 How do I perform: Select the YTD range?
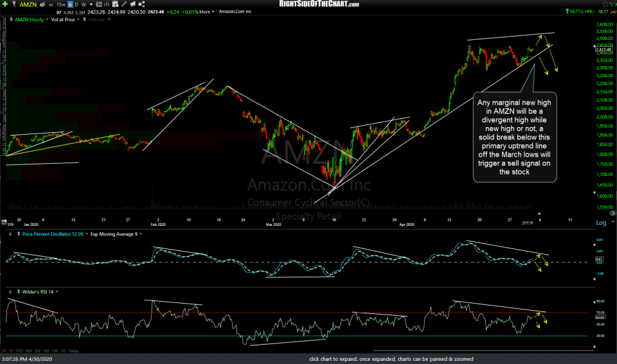coord(20,351)
